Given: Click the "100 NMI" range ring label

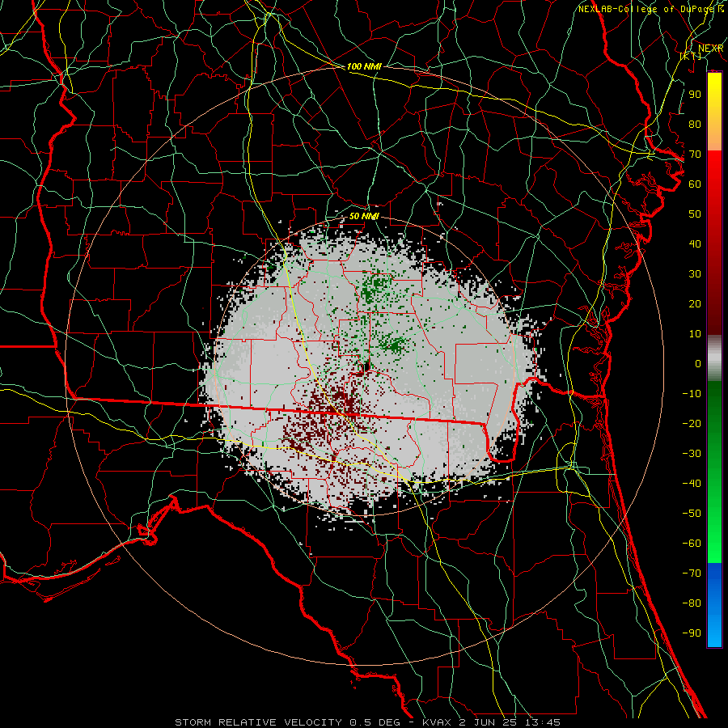Looking at the screenshot, I should (x=364, y=66).
